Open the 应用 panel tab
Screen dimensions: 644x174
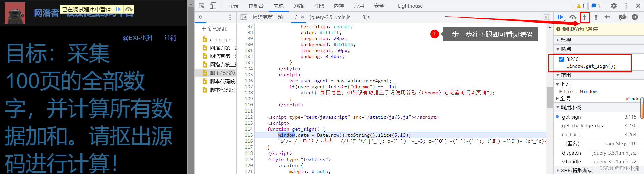pyautogui.click(x=359, y=6)
